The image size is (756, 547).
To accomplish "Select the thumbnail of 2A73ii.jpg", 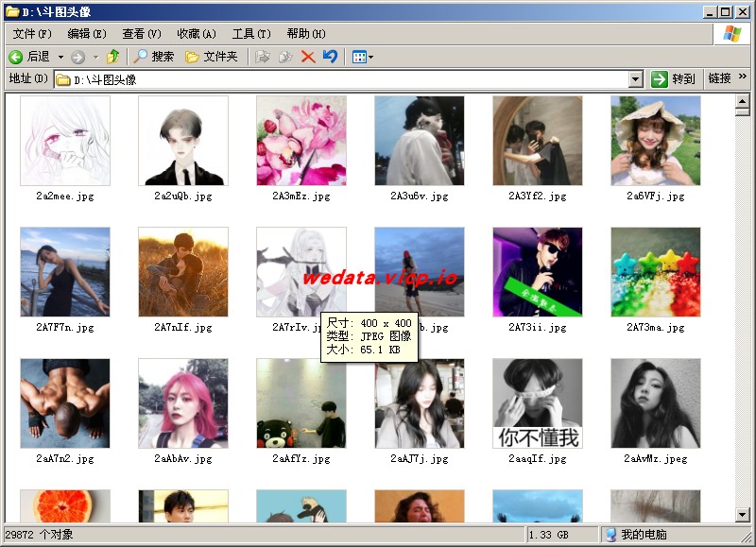I will click(x=538, y=272).
